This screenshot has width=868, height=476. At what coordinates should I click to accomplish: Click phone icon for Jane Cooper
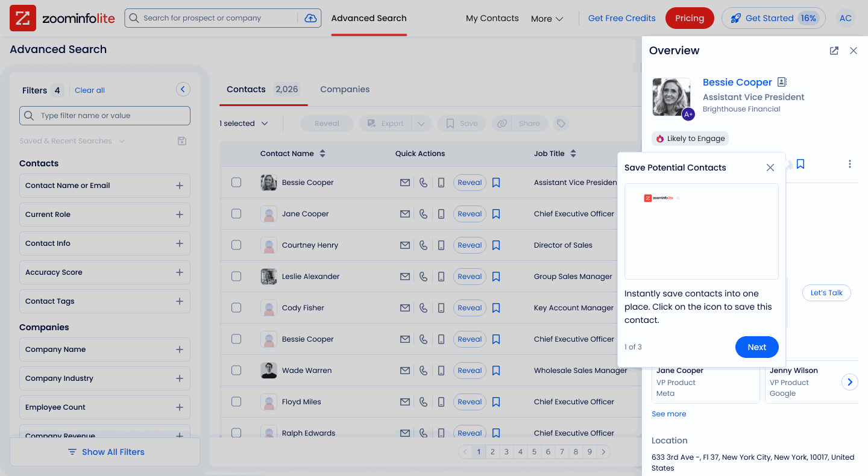click(423, 214)
